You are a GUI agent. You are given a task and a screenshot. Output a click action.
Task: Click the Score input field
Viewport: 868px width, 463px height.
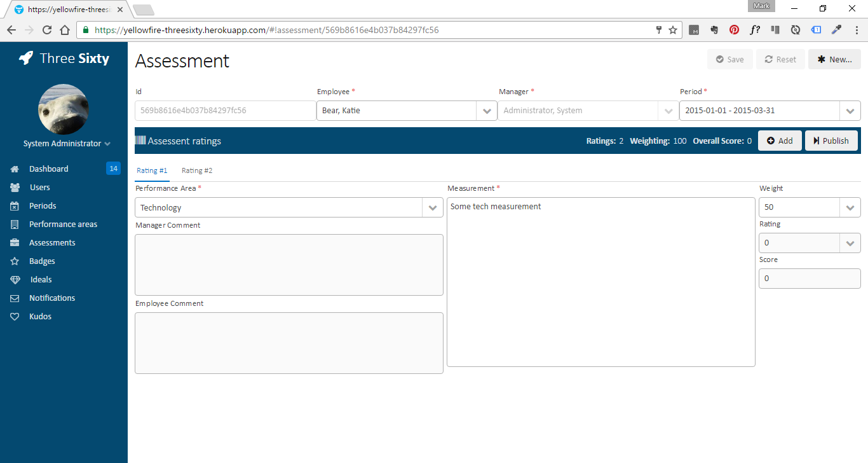(810, 279)
